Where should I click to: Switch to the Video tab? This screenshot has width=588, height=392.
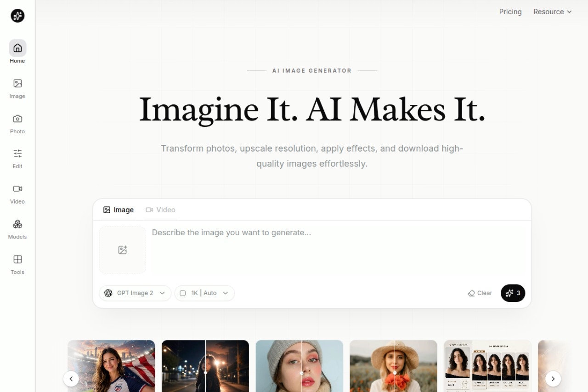pos(160,210)
